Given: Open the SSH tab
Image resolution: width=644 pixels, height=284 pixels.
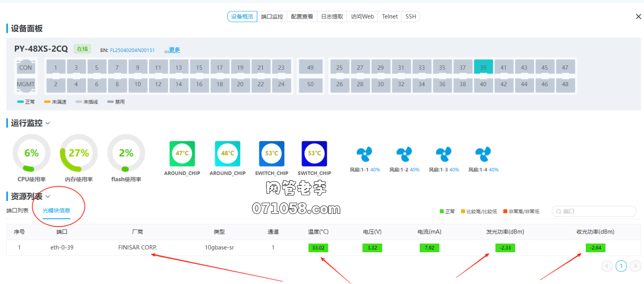Looking at the screenshot, I should click(x=411, y=17).
